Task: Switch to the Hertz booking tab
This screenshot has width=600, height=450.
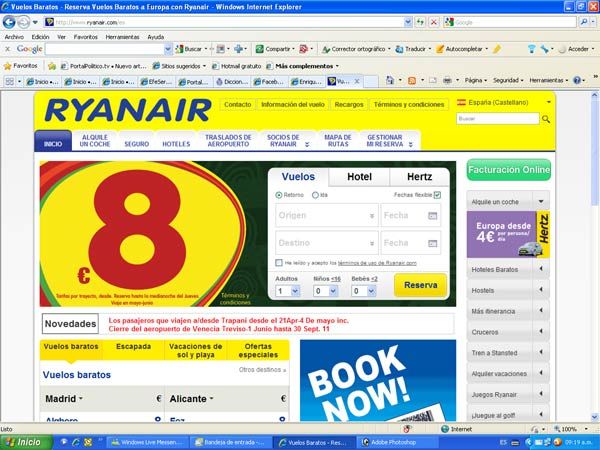Action: click(x=419, y=177)
